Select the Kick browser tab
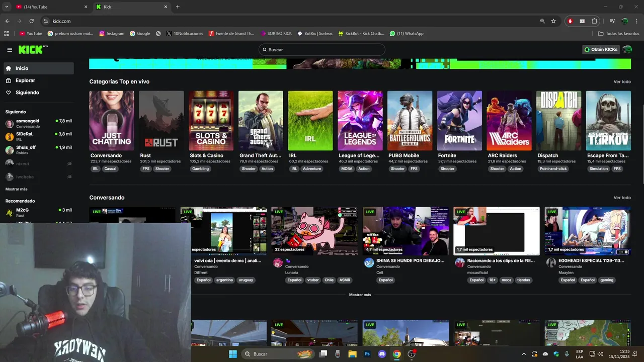This screenshot has width=644, height=362. click(x=132, y=7)
